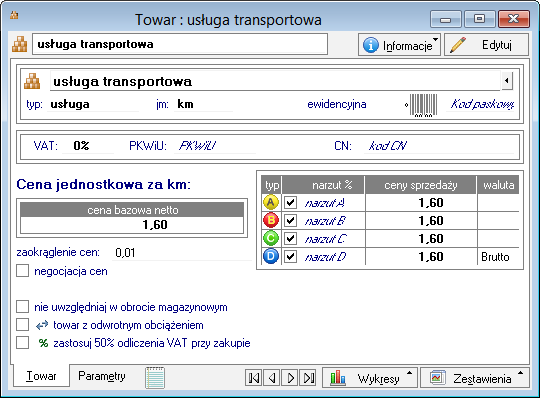Click the VAT 0% value

pyautogui.click(x=81, y=146)
